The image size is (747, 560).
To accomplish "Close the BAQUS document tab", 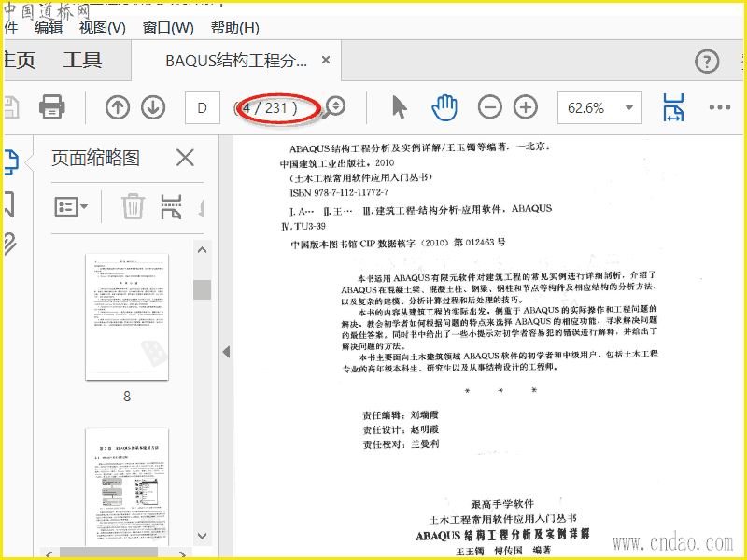I will tap(326, 60).
